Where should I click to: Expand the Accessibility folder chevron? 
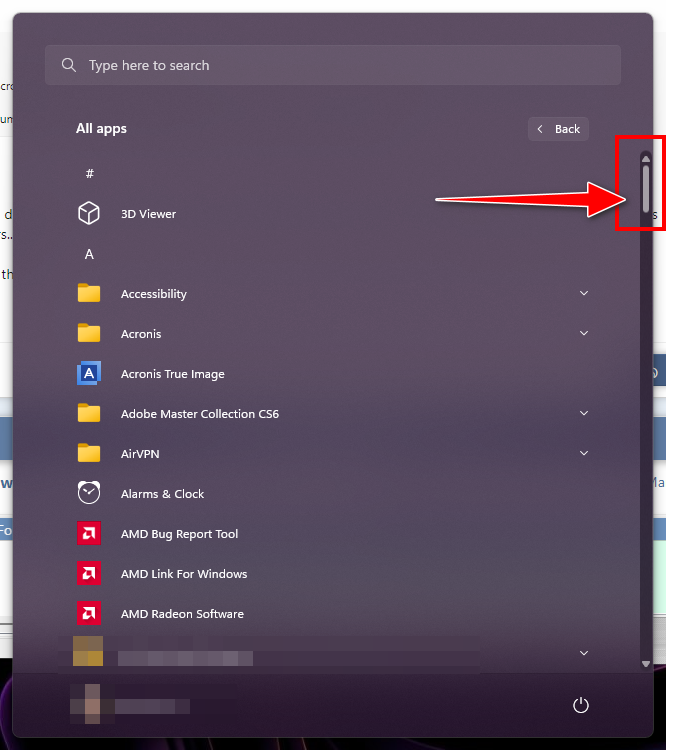point(584,293)
